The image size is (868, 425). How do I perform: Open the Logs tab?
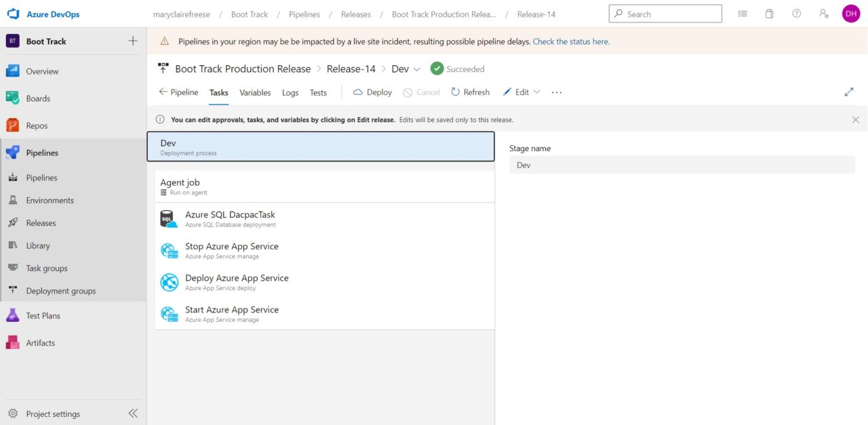coord(290,92)
